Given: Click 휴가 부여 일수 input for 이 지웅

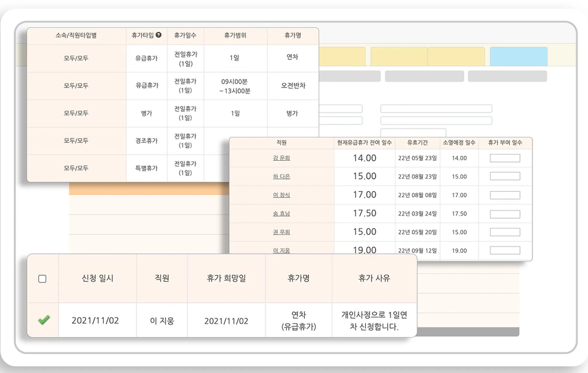Looking at the screenshot, I should click(505, 250).
